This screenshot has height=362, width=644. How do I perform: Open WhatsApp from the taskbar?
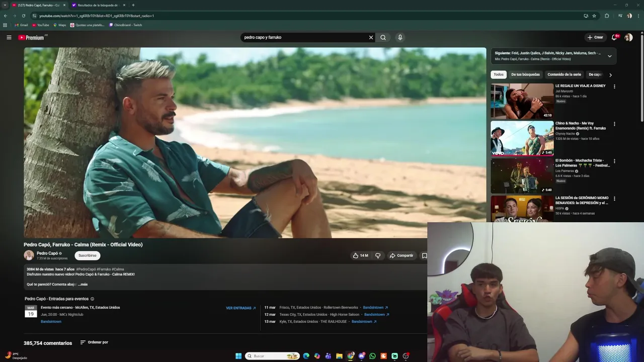coord(372,356)
